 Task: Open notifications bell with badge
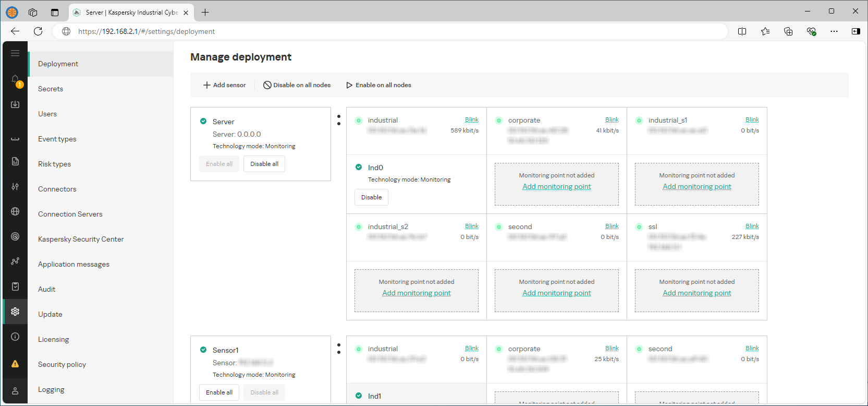pos(16,80)
